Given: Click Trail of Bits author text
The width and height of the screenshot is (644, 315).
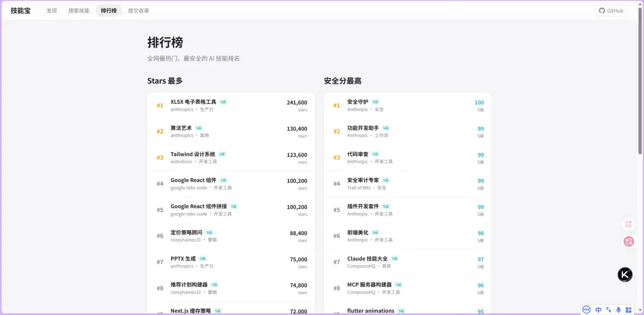Looking at the screenshot, I should point(359,188).
